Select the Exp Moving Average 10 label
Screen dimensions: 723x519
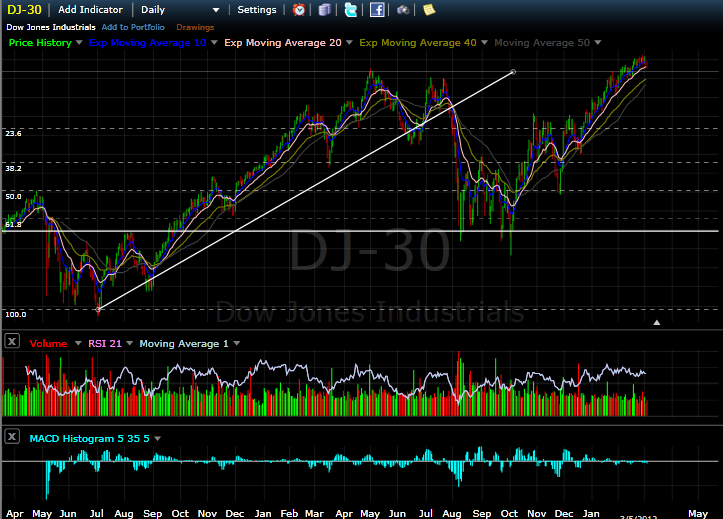click(x=148, y=42)
